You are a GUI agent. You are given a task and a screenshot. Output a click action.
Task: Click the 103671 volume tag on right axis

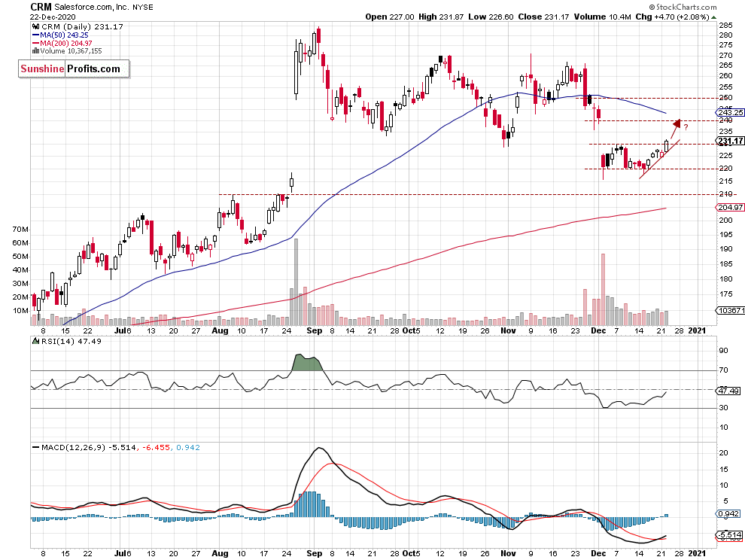tap(730, 310)
